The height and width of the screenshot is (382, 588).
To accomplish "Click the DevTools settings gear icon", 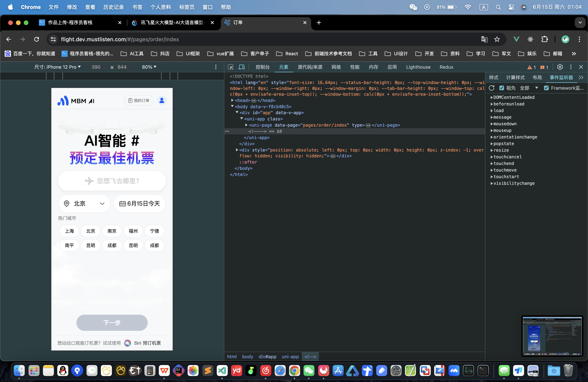I will (x=560, y=67).
